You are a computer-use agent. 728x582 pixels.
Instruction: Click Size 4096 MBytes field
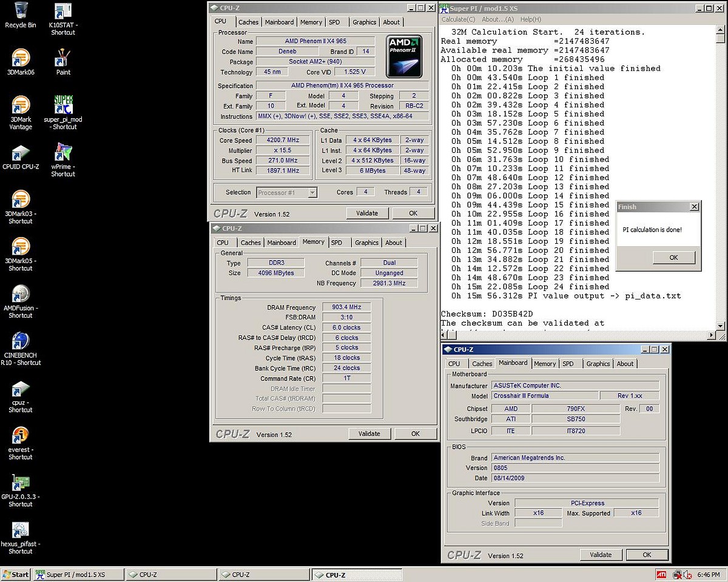[x=277, y=273]
